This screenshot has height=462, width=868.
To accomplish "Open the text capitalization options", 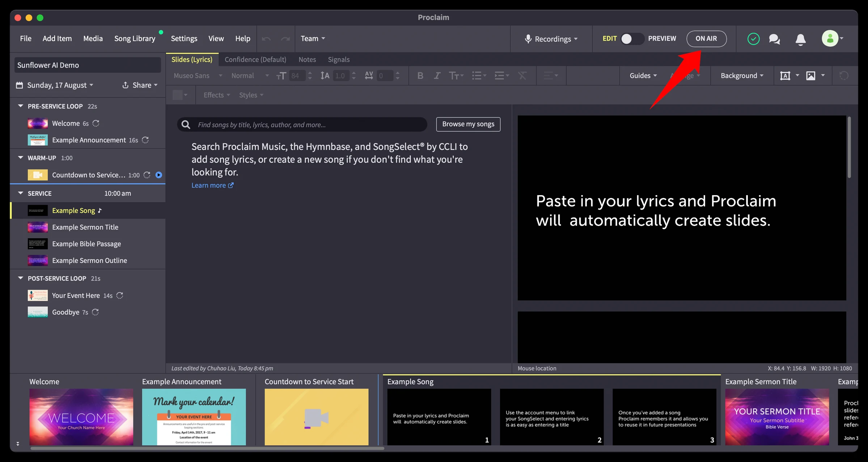I will [x=456, y=76].
